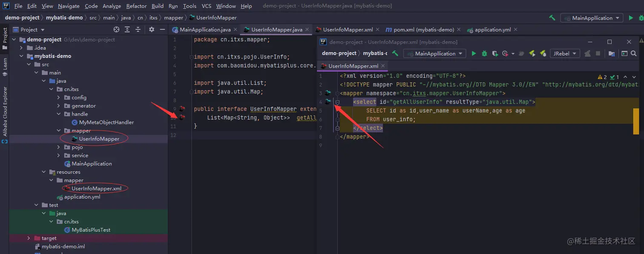This screenshot has height=254, width=644.
Task: Start Debug with the bug icon in XML window
Action: pyautogui.click(x=484, y=54)
